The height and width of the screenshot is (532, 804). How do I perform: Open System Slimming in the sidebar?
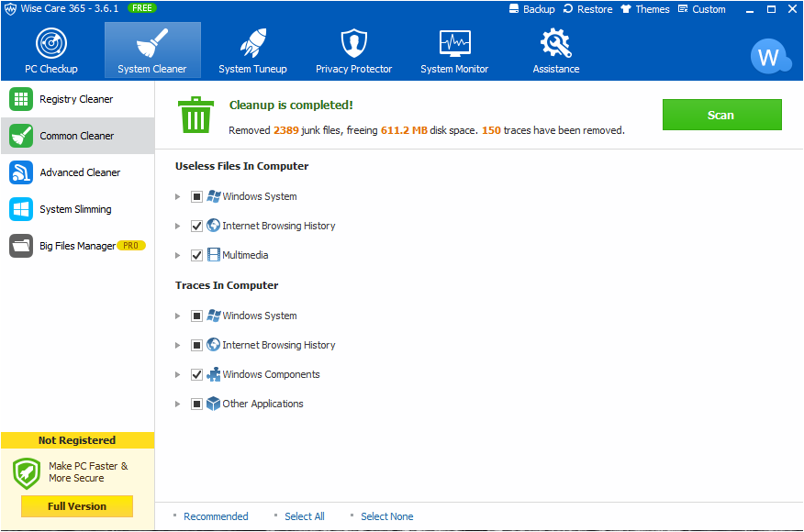point(77,209)
